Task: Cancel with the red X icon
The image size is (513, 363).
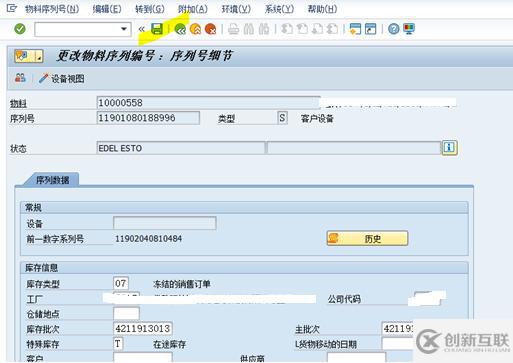Action: (211, 29)
